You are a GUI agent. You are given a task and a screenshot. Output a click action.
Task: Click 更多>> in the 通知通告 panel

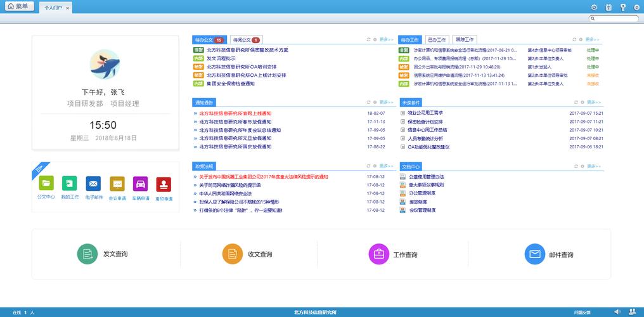pos(387,102)
